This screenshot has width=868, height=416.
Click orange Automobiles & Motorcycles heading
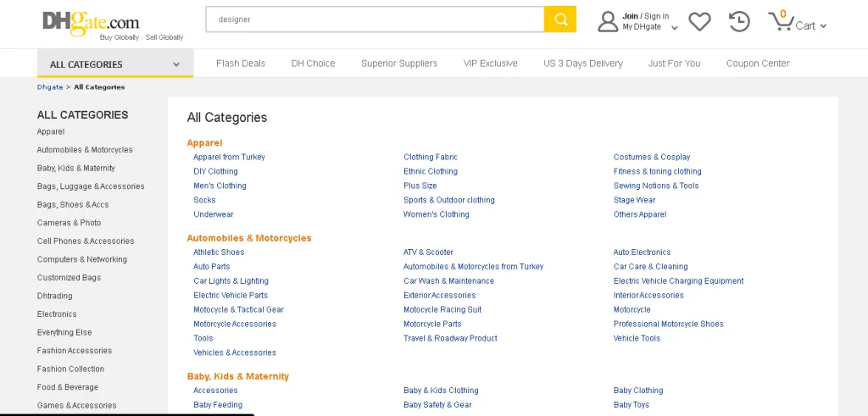point(249,238)
